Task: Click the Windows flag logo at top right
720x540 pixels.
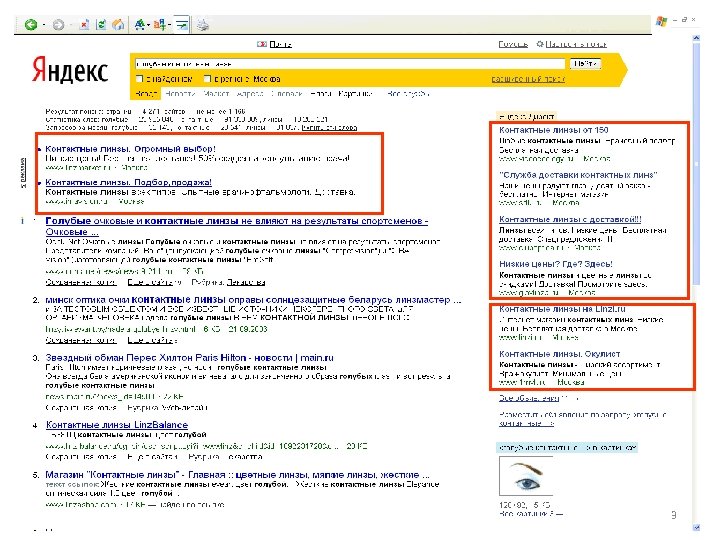Action: [661, 21]
